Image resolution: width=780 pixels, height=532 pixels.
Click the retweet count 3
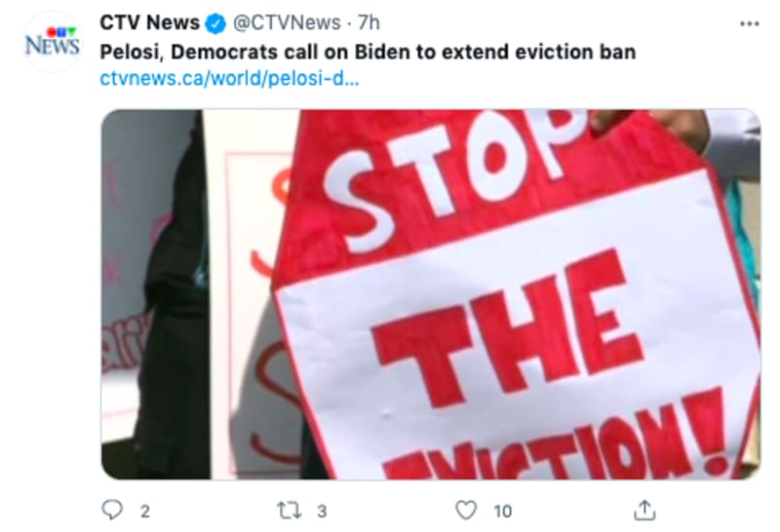[x=322, y=512]
